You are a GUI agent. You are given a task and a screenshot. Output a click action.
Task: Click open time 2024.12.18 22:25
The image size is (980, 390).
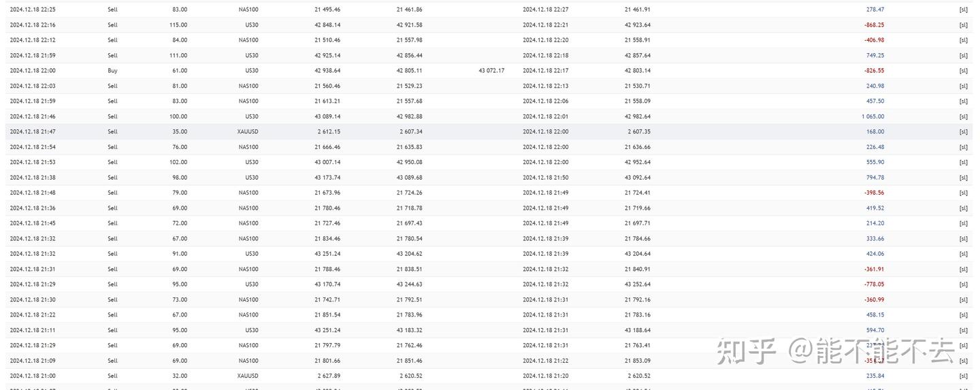[x=33, y=10]
